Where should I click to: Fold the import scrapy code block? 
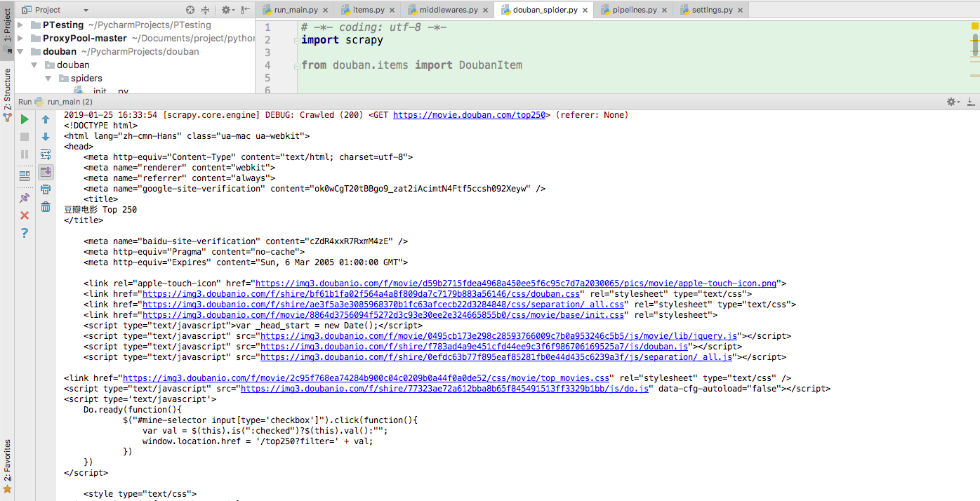[297, 40]
